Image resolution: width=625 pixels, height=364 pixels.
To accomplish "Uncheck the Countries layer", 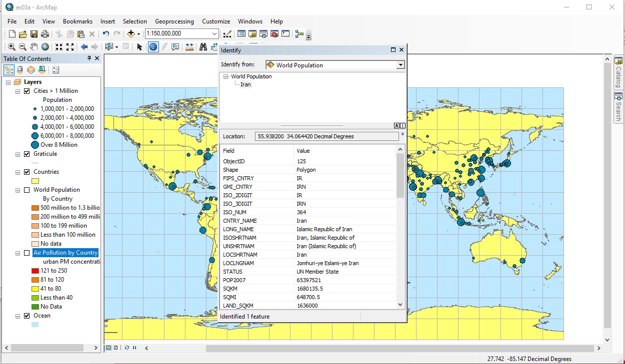I will click(x=27, y=172).
